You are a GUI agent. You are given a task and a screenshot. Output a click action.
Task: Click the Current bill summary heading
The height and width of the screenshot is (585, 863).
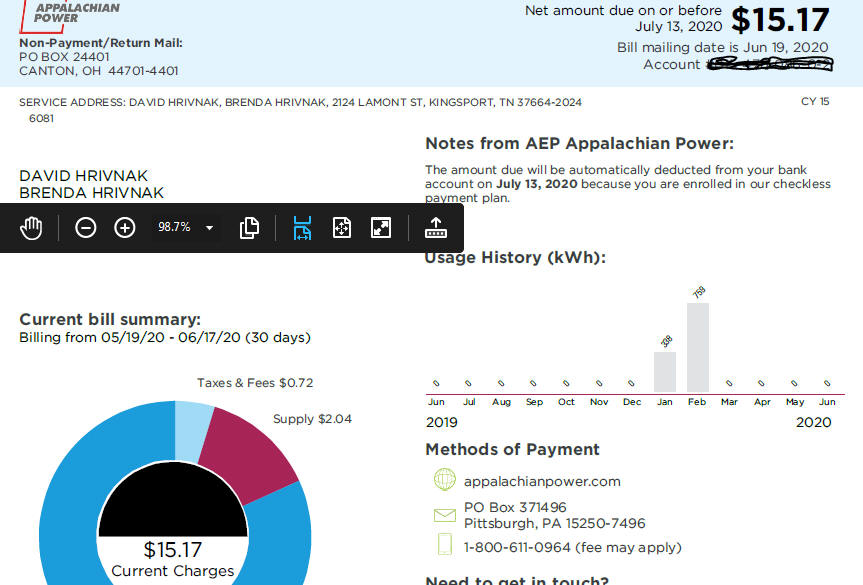(110, 320)
